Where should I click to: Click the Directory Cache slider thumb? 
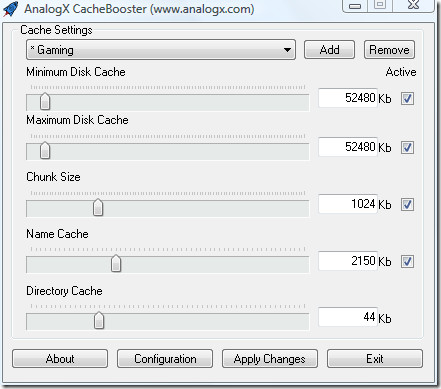tap(99, 320)
